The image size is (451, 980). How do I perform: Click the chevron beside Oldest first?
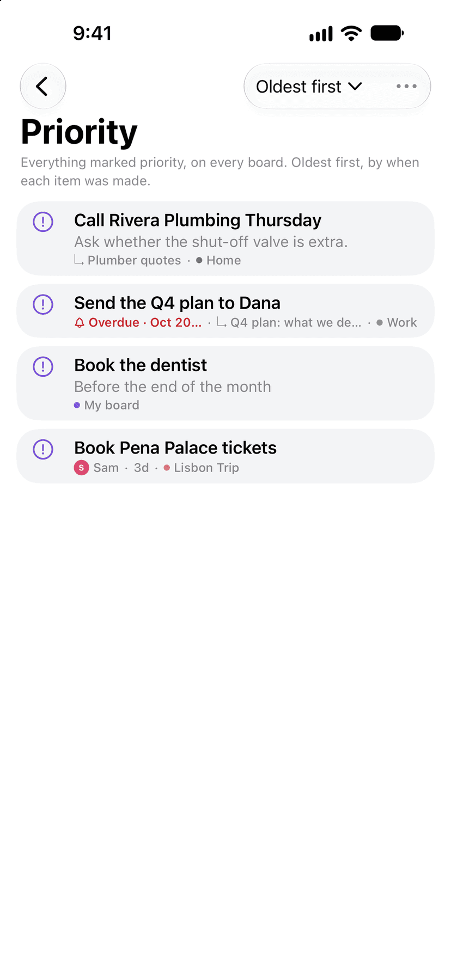pyautogui.click(x=355, y=87)
